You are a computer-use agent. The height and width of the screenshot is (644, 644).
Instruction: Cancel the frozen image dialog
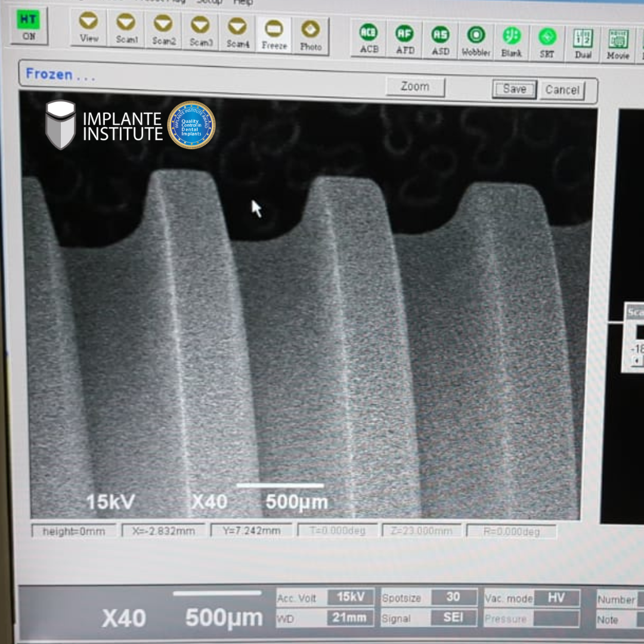562,91
